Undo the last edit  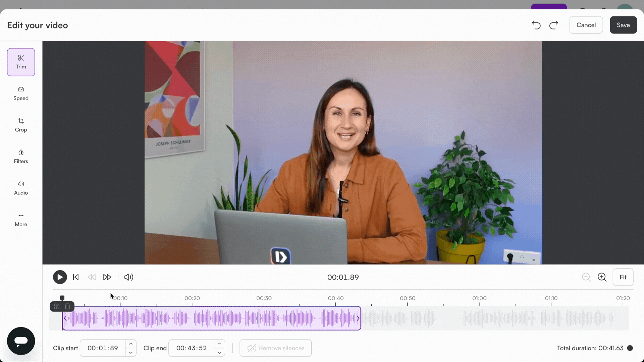[x=536, y=25]
